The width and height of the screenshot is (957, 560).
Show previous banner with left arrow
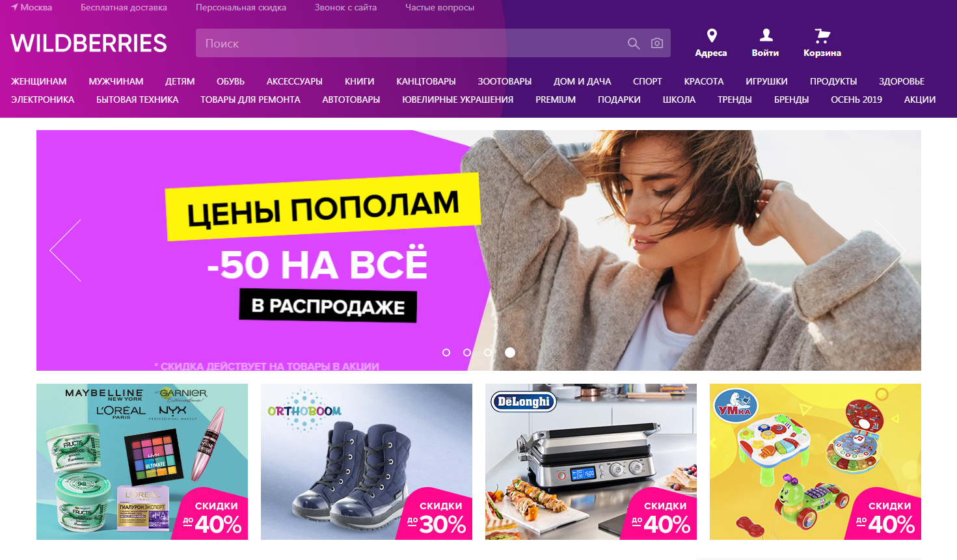click(66, 250)
